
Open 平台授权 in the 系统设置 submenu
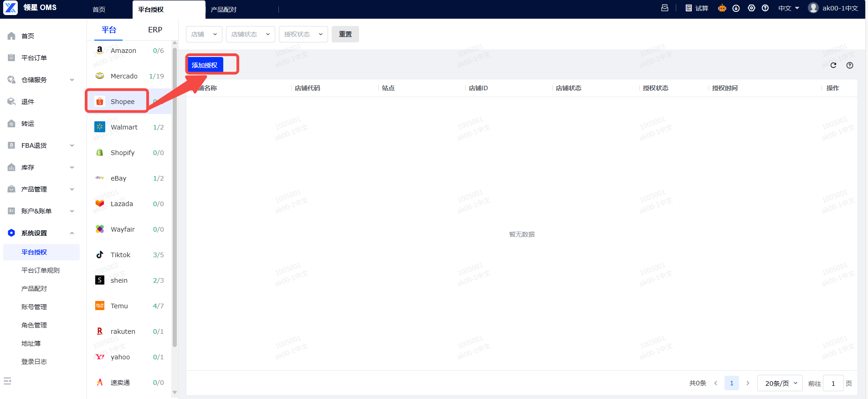pyautogui.click(x=41, y=252)
